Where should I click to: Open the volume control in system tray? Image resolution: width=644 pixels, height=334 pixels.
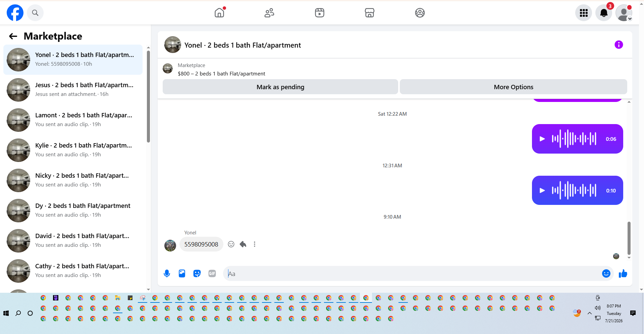(597, 308)
